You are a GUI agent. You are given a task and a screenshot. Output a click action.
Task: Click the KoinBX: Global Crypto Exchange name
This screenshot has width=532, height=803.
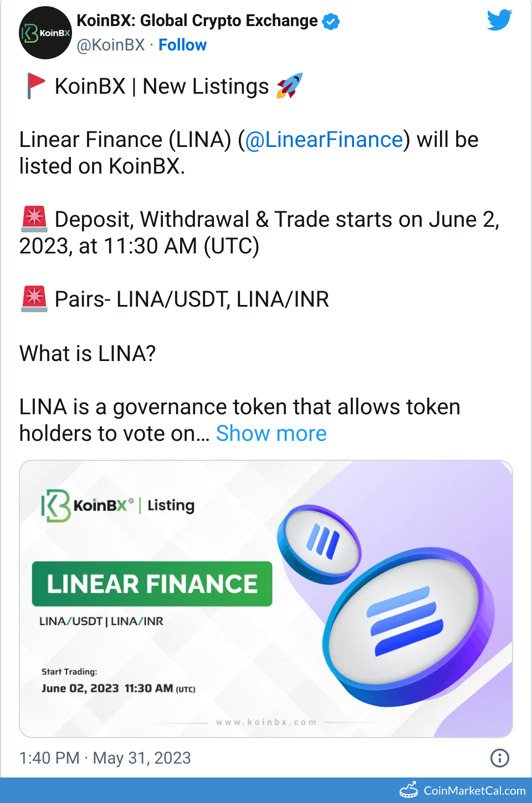[x=197, y=21]
